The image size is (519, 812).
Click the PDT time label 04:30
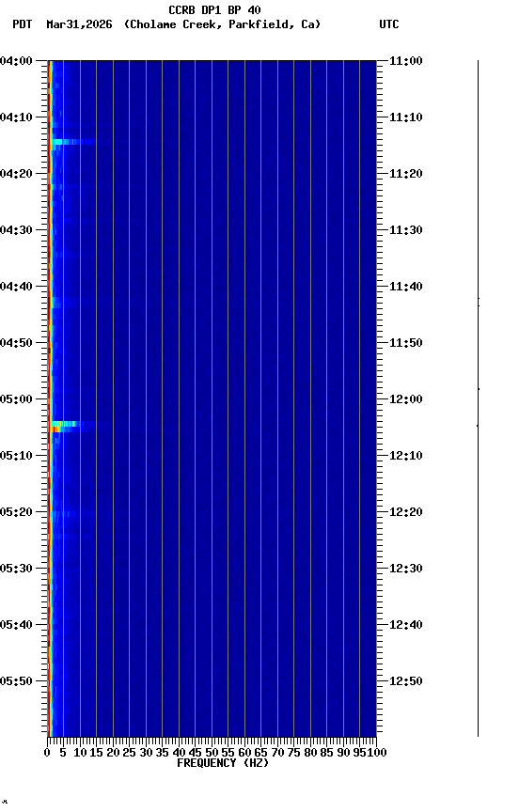point(16,230)
